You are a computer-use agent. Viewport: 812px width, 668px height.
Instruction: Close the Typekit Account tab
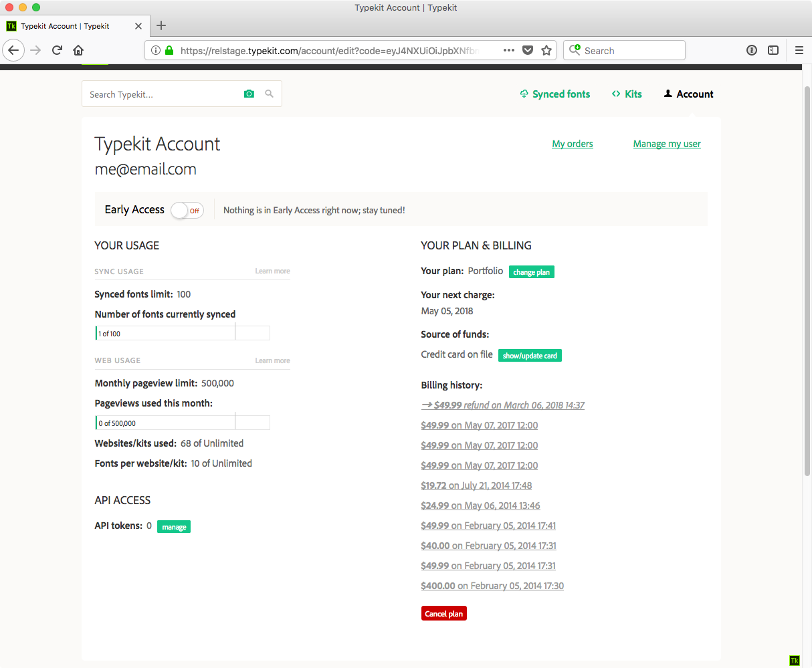pos(138,26)
